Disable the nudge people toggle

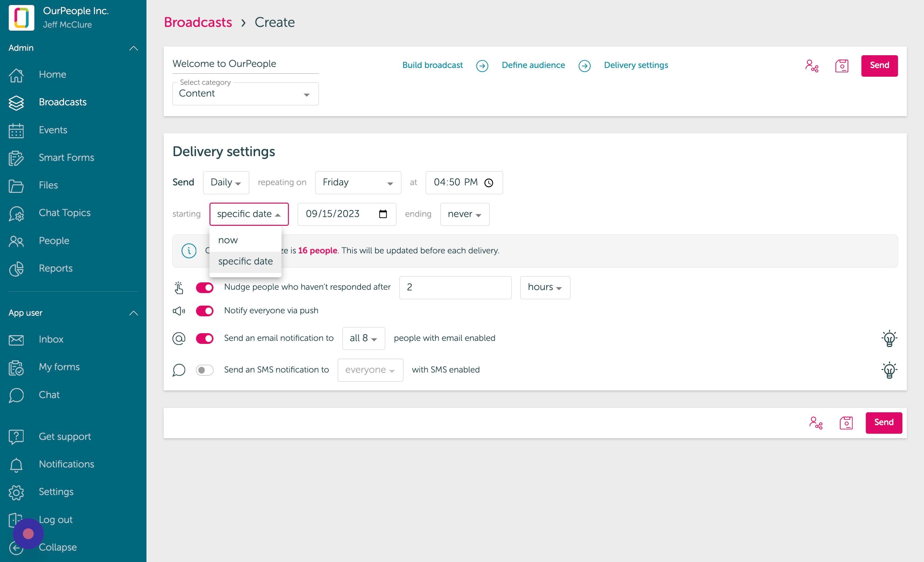[x=204, y=287]
